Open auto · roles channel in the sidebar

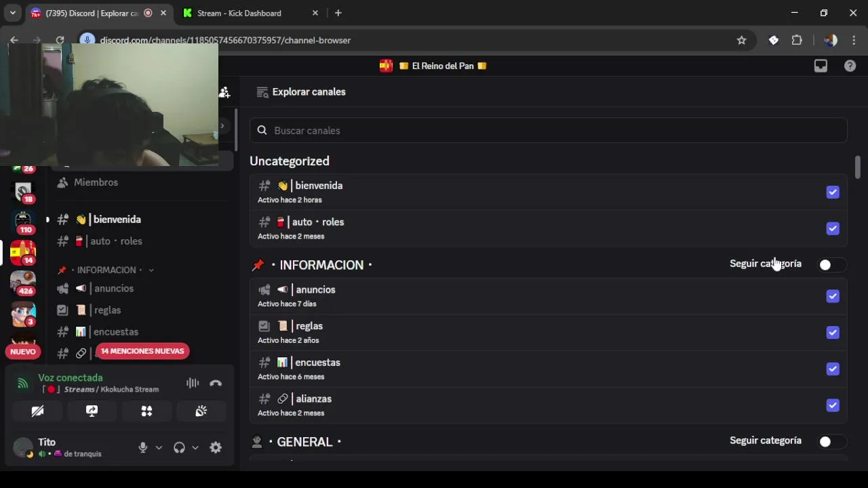pyautogui.click(x=141, y=241)
